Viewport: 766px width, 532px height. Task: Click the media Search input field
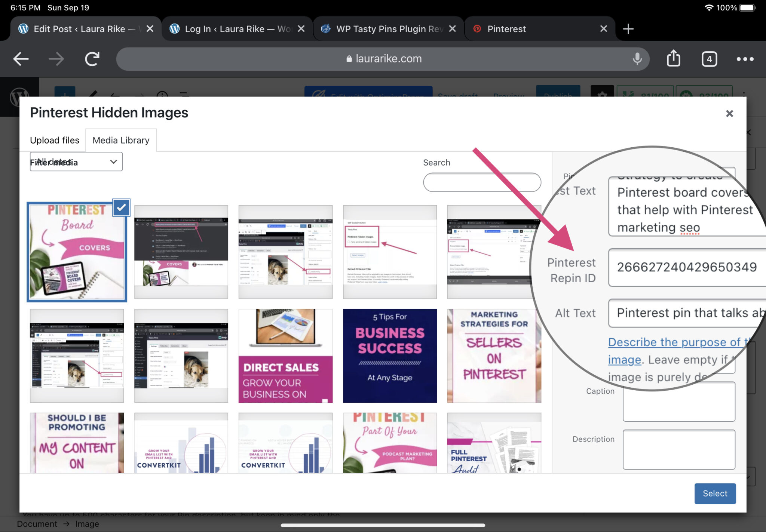click(x=482, y=182)
